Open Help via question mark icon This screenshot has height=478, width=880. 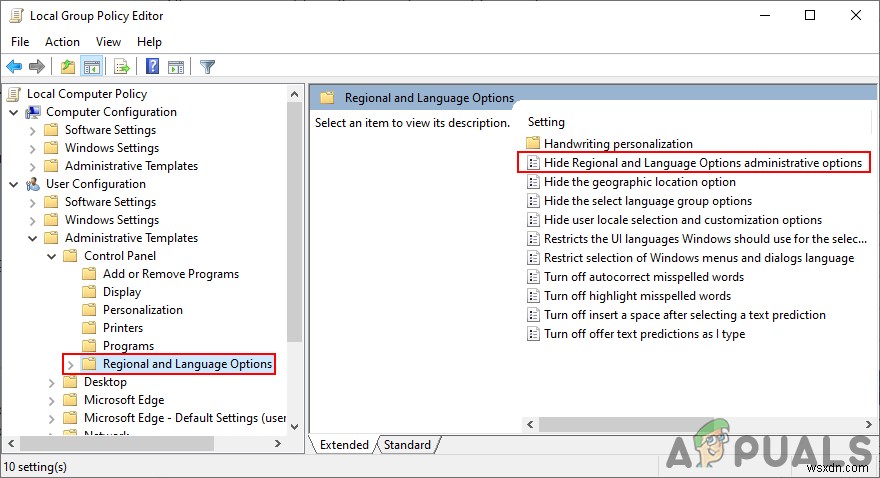tap(152, 66)
